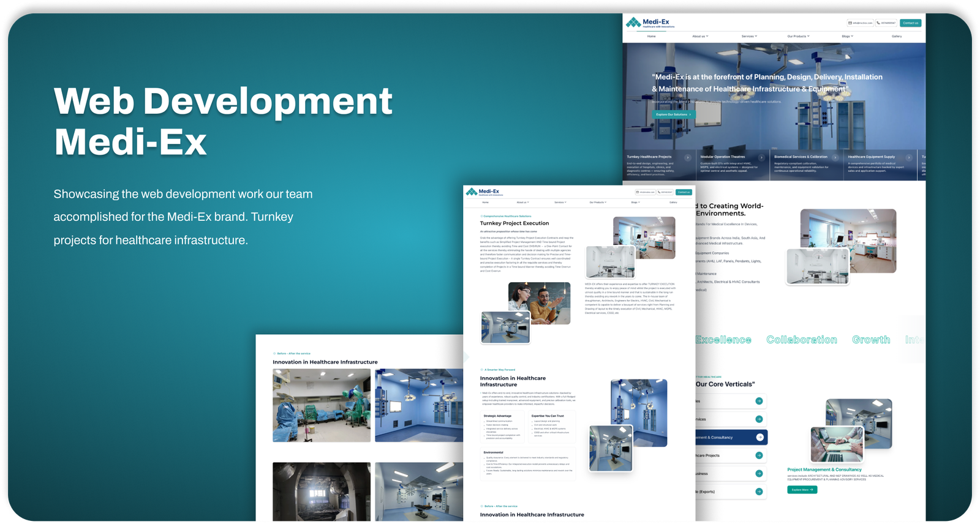Click the dark unfinished room before photo

point(322,492)
